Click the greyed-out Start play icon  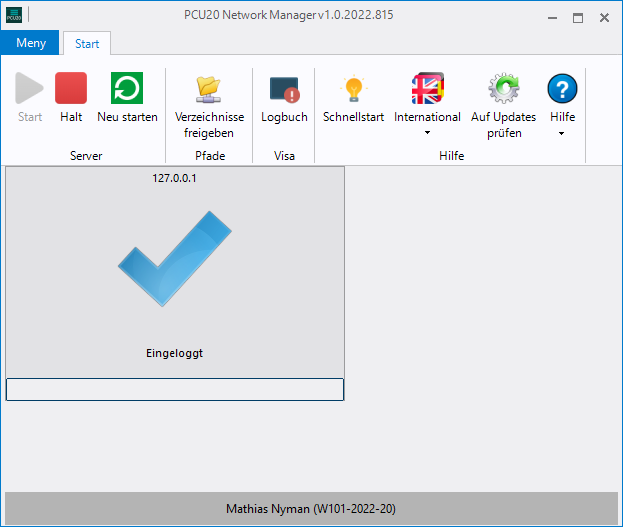pos(30,89)
